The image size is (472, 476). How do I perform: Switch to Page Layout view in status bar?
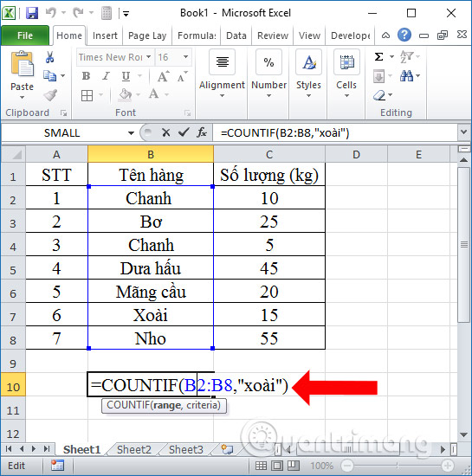[x=277, y=466]
